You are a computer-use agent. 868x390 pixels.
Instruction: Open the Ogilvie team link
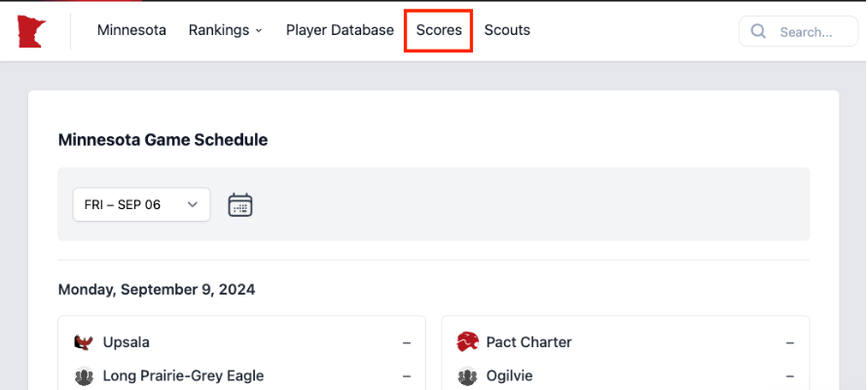tap(509, 376)
